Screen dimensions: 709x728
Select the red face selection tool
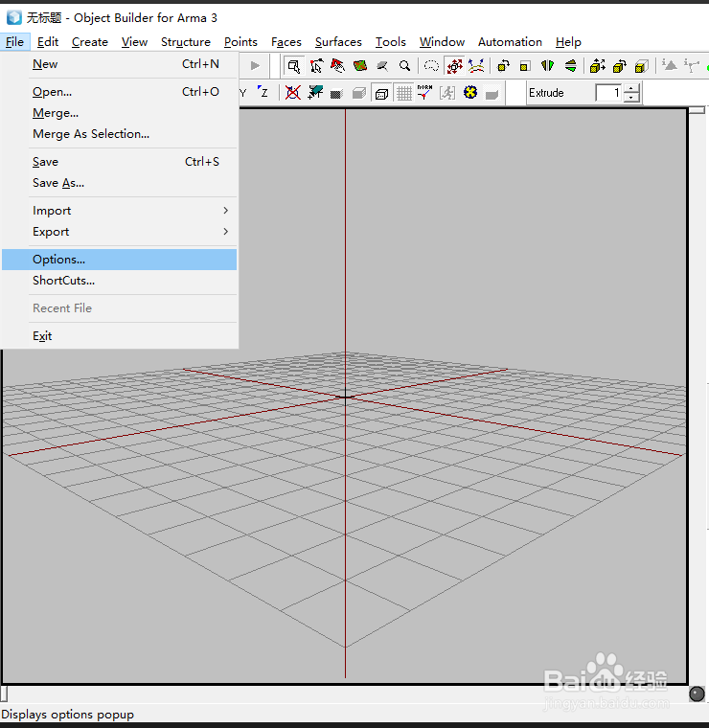coord(337,66)
